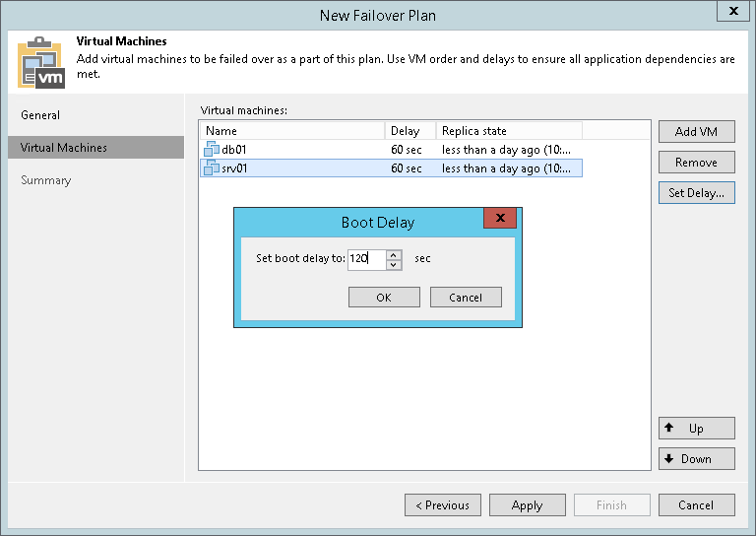Open the Set Delay dialog

(x=696, y=193)
